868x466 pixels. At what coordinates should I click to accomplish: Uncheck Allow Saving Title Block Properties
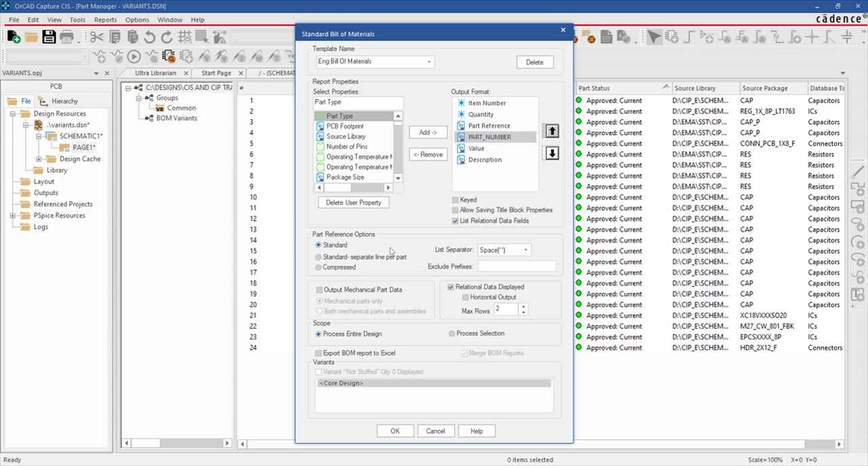[455, 210]
